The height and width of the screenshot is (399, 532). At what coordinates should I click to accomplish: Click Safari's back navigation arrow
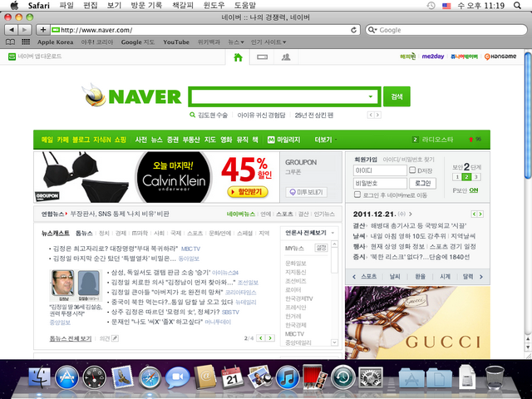click(11, 30)
